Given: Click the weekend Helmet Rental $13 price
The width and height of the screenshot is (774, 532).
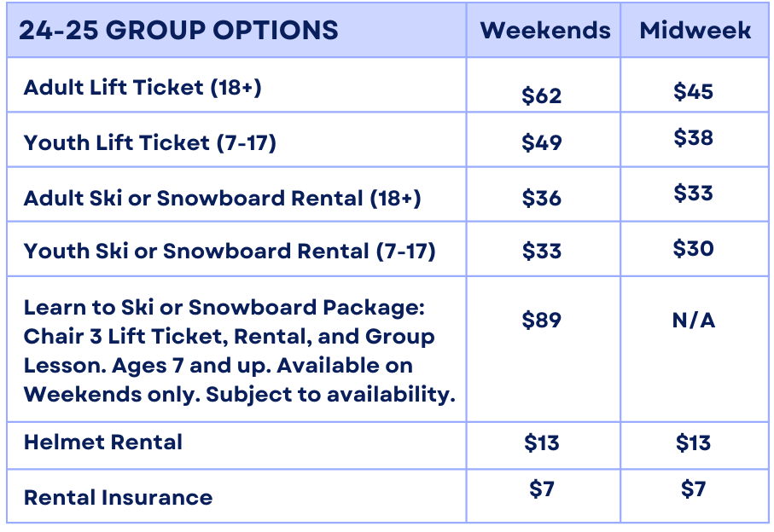Looking at the screenshot, I should tap(542, 442).
